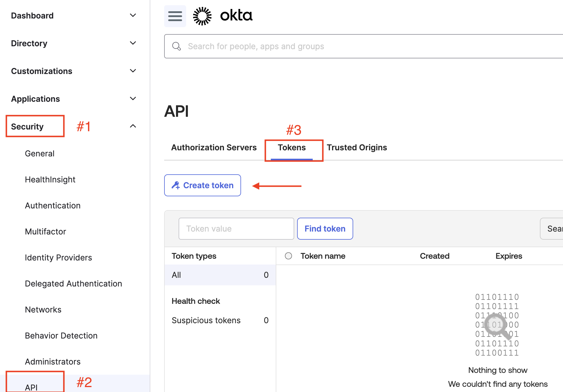Open Multifactor settings
563x392 pixels.
pos(45,232)
